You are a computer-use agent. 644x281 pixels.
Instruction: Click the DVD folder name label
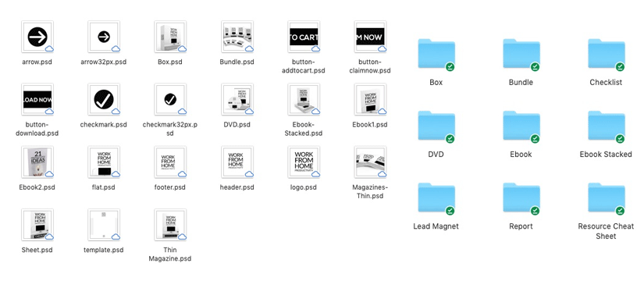coord(436,154)
